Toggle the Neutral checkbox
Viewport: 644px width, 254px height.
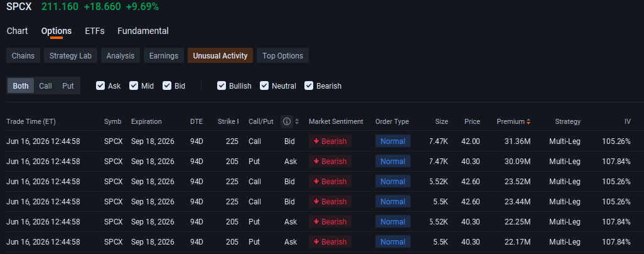[264, 86]
